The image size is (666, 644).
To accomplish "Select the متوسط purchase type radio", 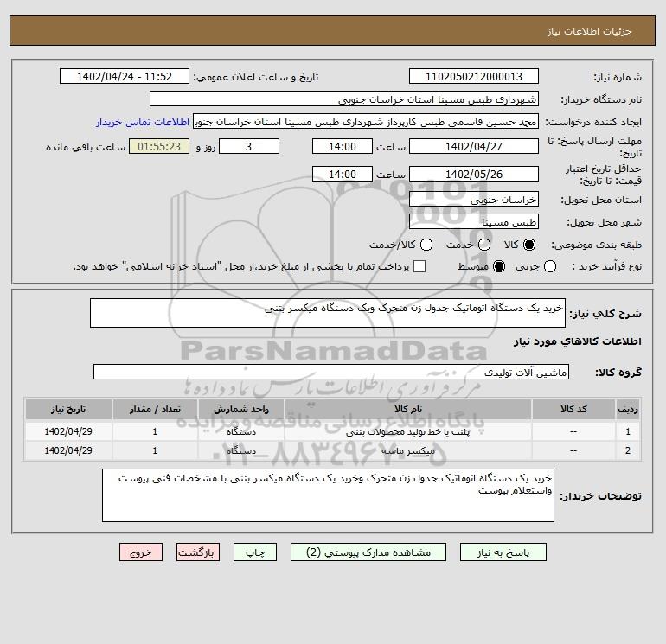I will 499,266.
